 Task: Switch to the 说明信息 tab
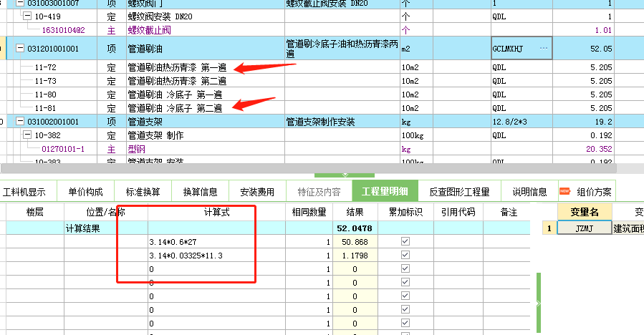pos(530,192)
